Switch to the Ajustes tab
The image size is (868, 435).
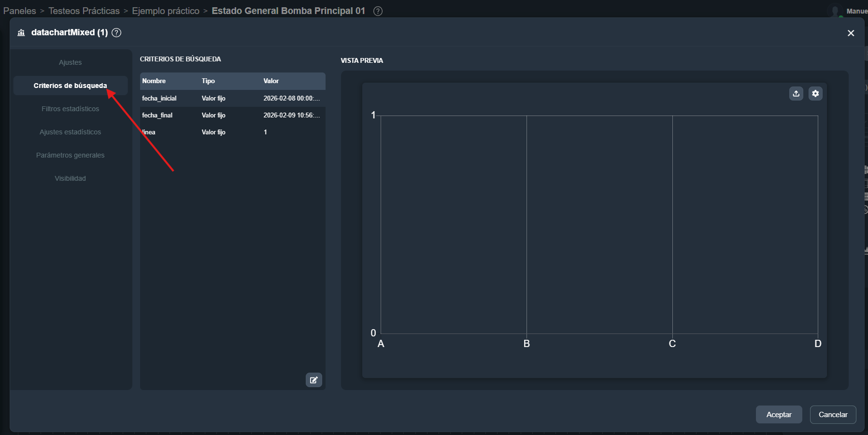[71, 62]
